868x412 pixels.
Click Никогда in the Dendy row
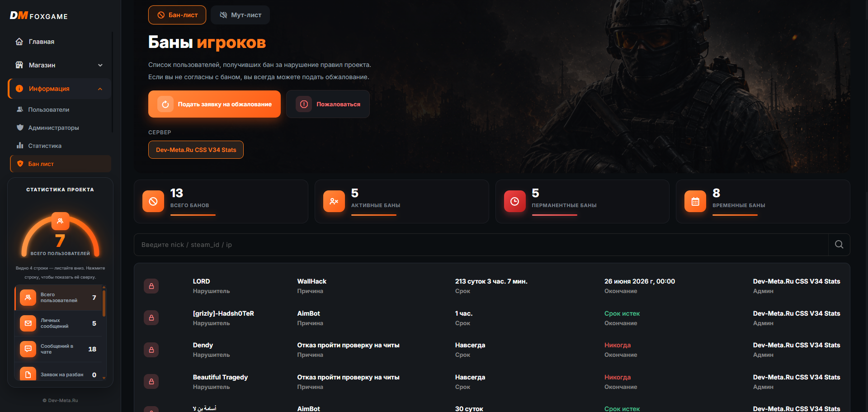pos(618,345)
